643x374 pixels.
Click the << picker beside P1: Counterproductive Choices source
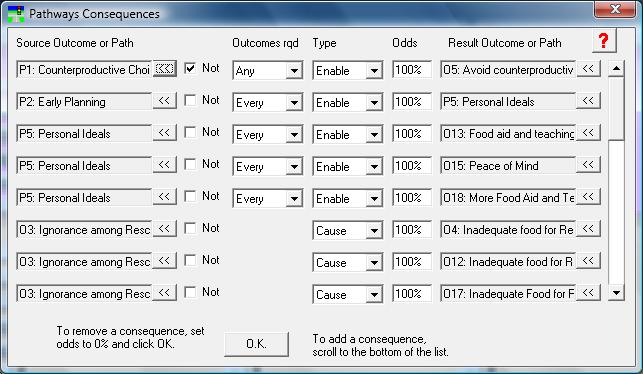[164, 68]
